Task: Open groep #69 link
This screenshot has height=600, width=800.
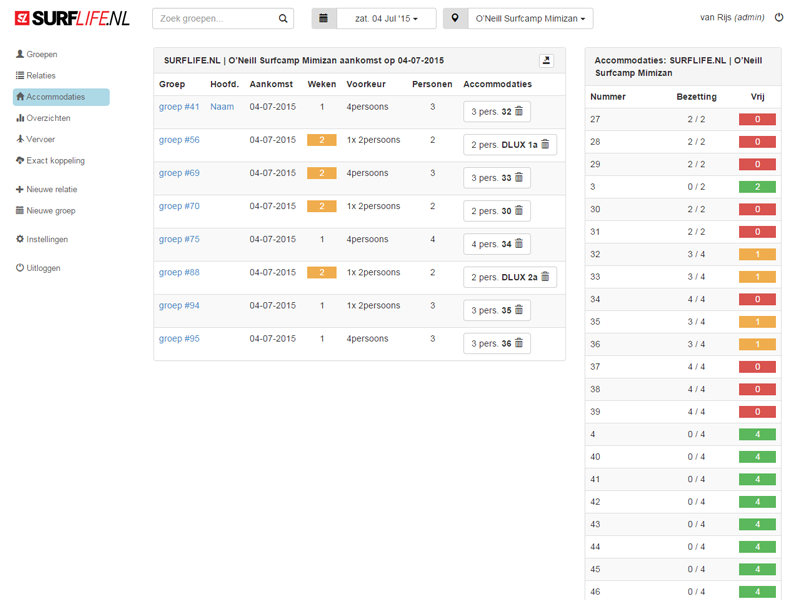Action: tap(179, 173)
